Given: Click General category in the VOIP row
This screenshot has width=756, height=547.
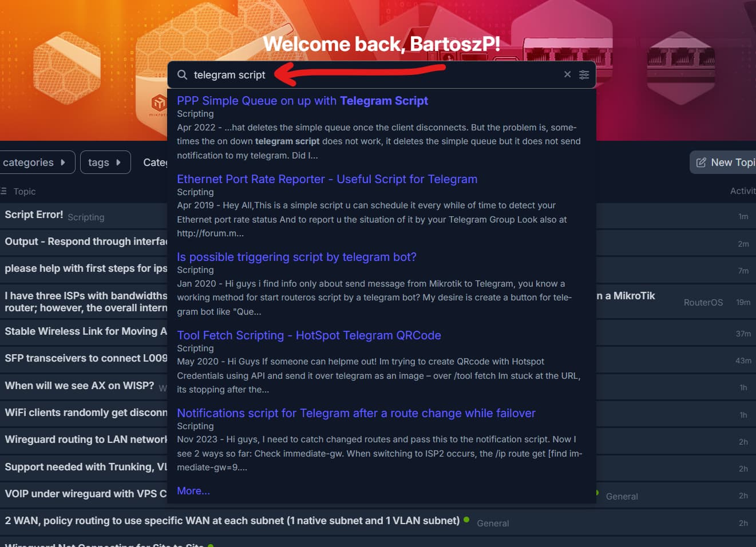Looking at the screenshot, I should coord(622,497).
